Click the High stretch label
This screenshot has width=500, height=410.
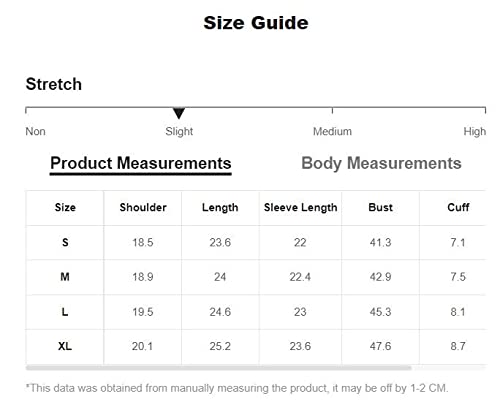tap(475, 131)
